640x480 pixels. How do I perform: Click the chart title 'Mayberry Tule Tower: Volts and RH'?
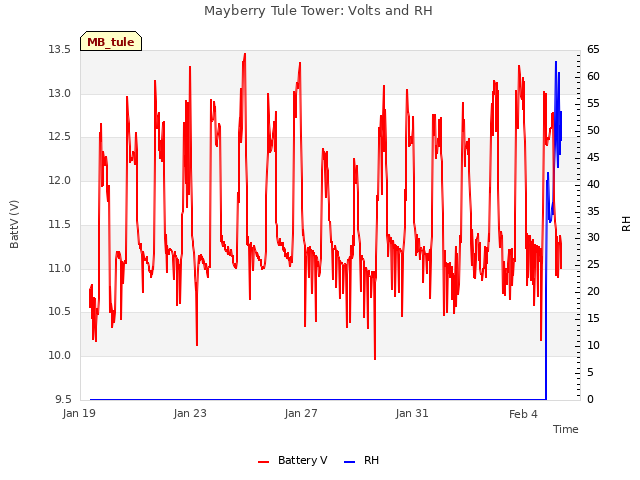pyautogui.click(x=318, y=11)
